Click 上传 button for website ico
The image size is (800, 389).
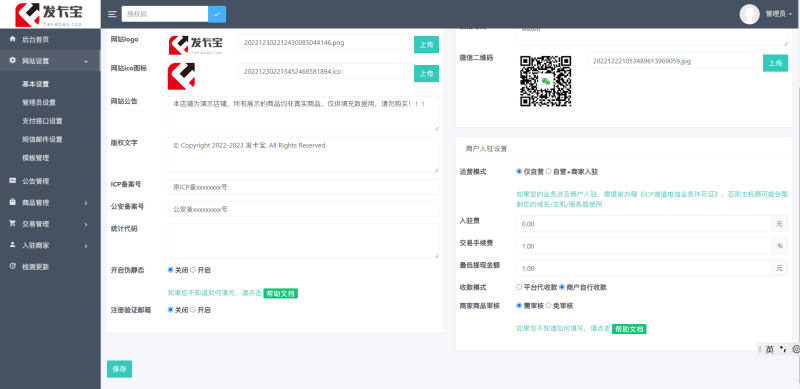coord(426,73)
